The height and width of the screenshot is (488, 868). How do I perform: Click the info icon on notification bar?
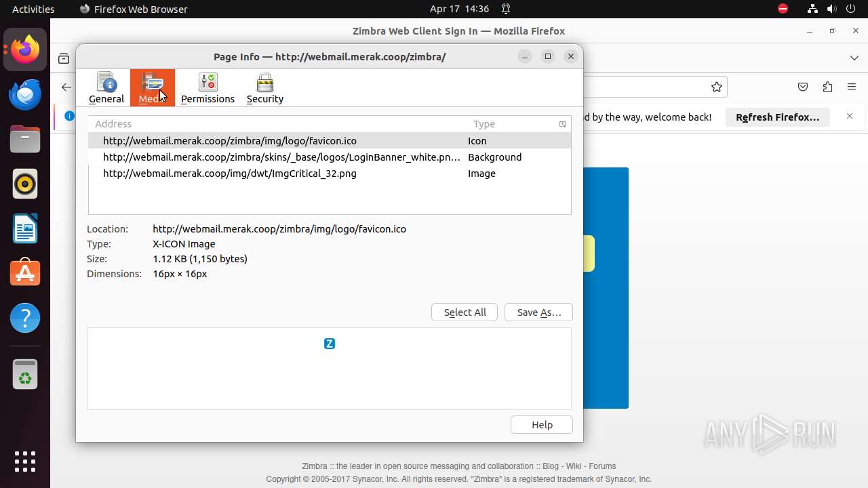[x=69, y=116]
